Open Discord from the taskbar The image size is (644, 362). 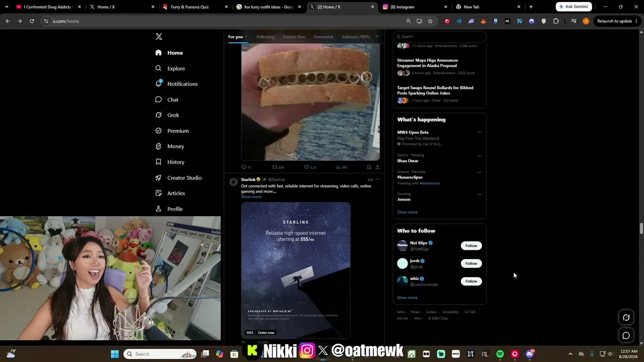[529, 354]
